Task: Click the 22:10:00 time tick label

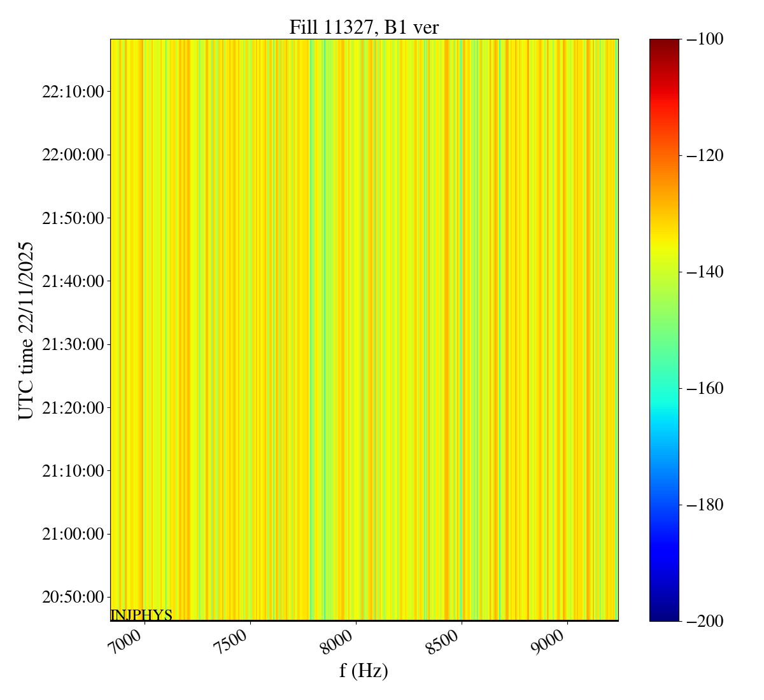Action: (73, 92)
